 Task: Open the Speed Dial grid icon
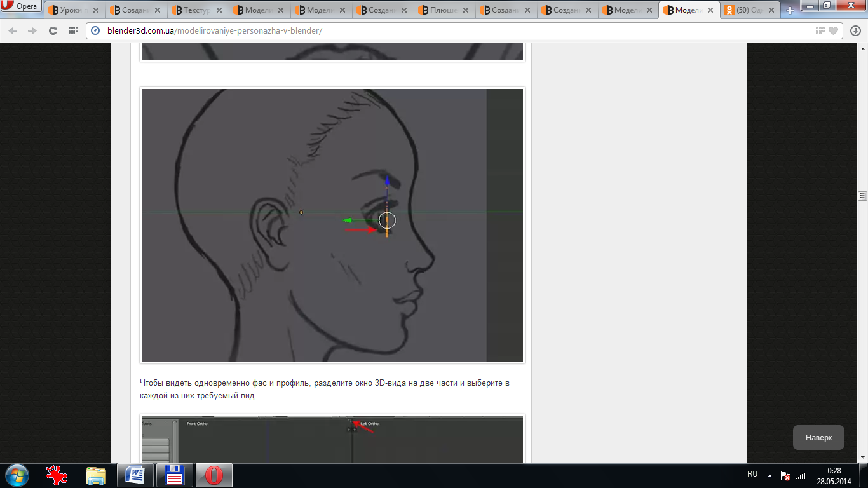[x=73, y=30]
